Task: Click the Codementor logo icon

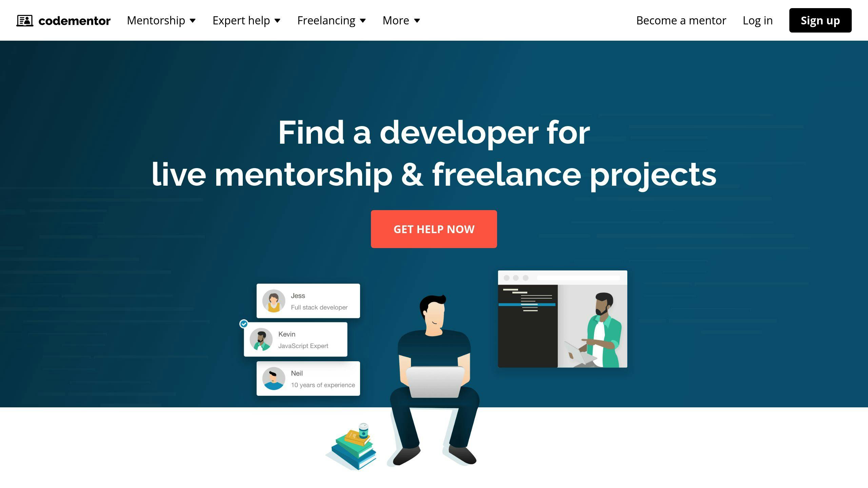Action: coord(24,20)
